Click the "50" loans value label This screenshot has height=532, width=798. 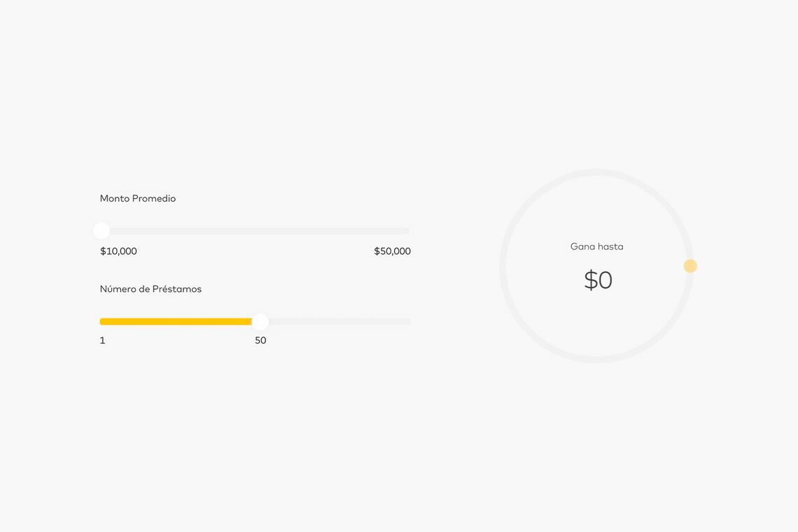click(260, 341)
